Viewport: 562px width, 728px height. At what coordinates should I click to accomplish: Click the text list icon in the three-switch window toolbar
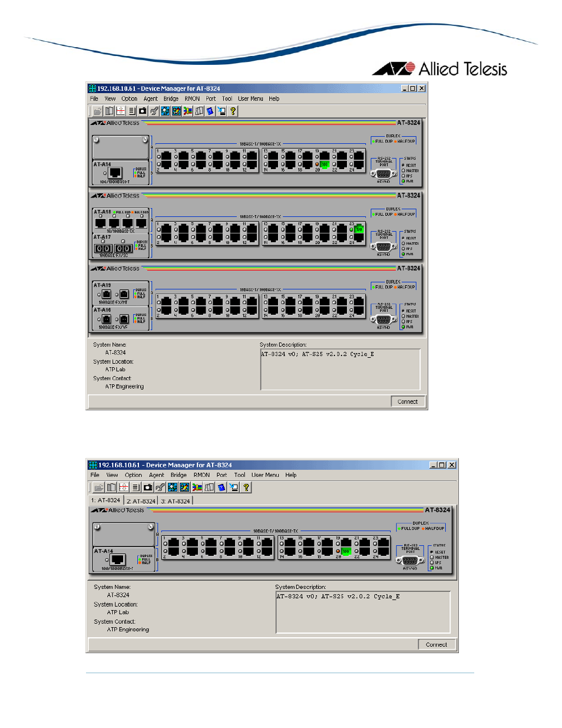(131, 111)
